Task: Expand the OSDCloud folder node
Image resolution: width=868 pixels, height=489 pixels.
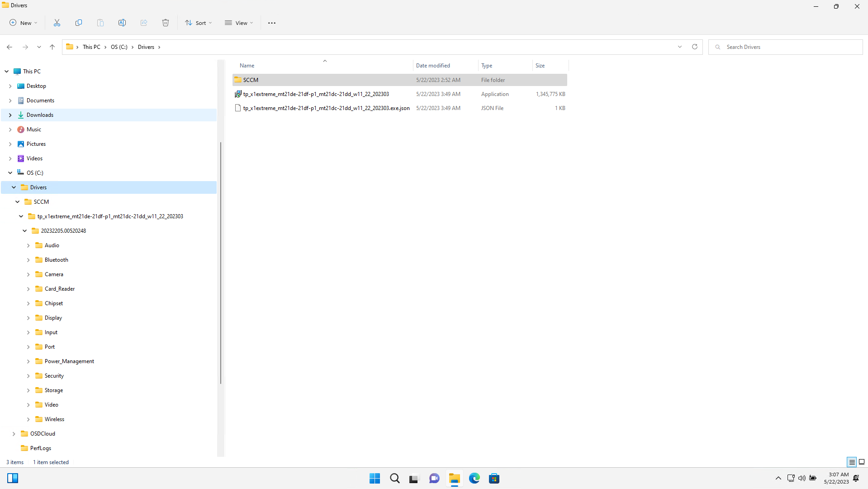Action: [14, 434]
